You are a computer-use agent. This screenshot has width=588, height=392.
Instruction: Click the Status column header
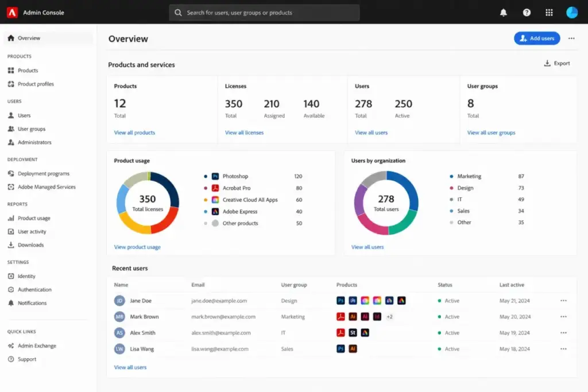[445, 285]
